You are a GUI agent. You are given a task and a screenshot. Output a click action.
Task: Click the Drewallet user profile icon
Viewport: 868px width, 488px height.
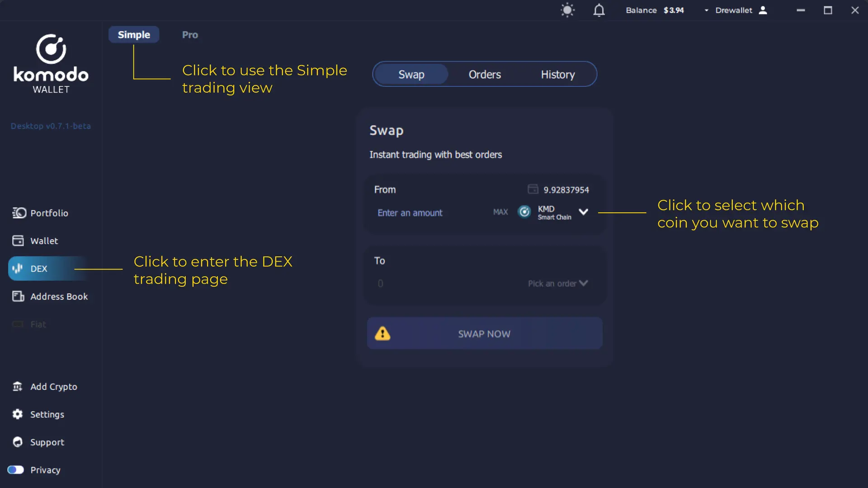(x=764, y=10)
